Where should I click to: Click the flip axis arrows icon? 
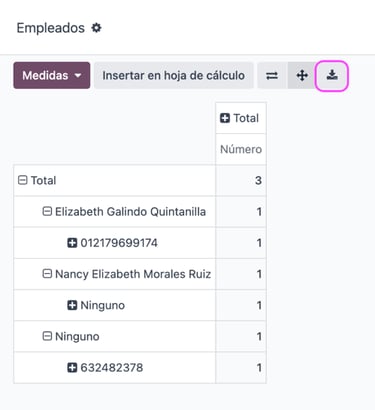pyautogui.click(x=272, y=76)
